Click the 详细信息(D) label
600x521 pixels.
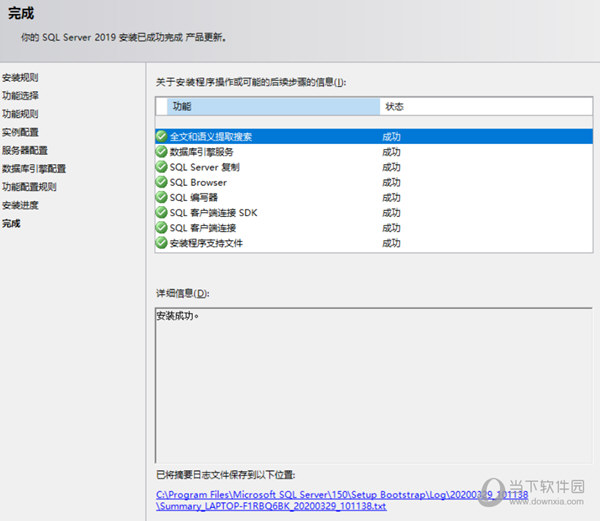183,293
